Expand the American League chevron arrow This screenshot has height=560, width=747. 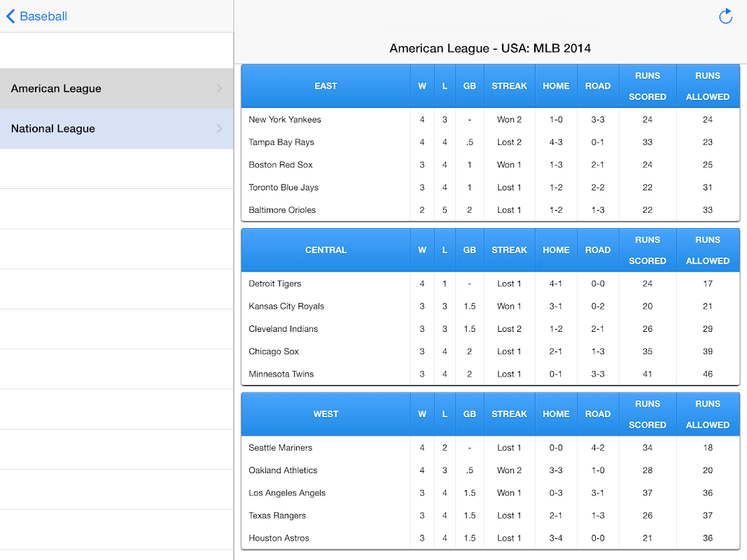click(219, 88)
